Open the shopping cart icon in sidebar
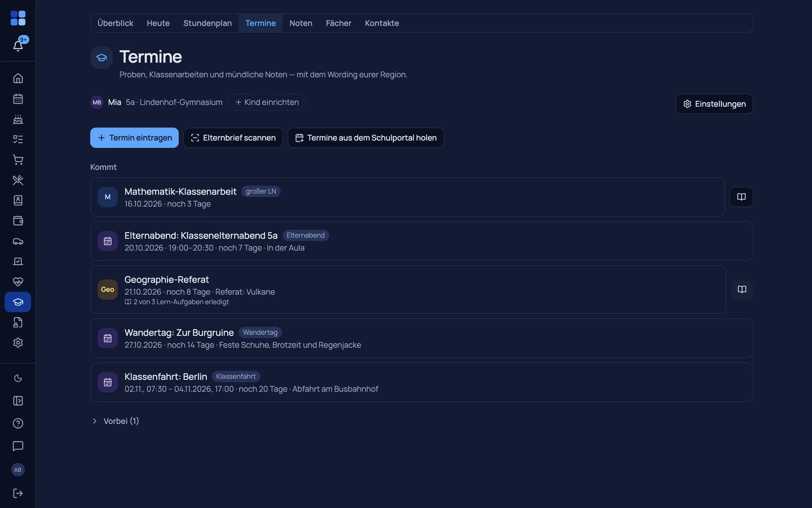The height and width of the screenshot is (508, 812). (18, 159)
